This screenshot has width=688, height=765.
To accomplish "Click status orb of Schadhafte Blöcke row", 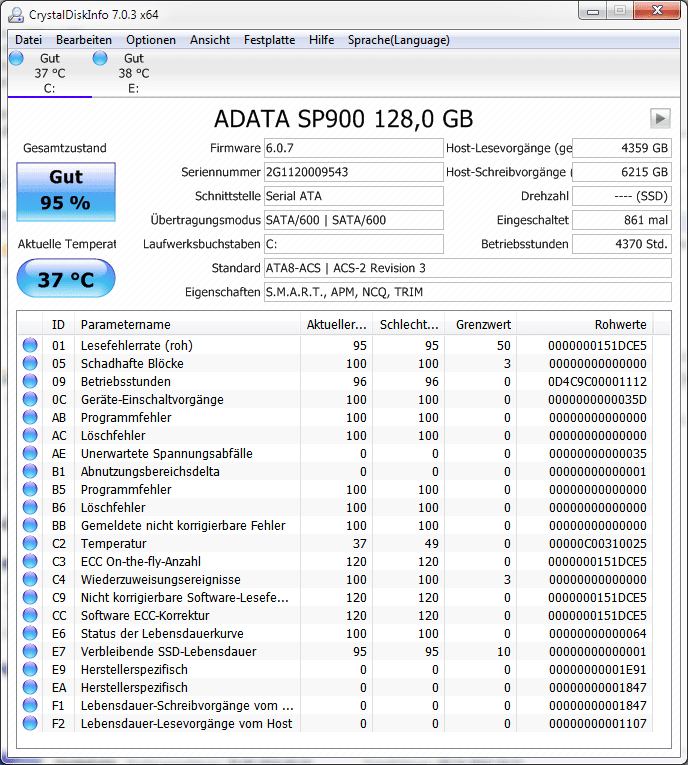I will pos(30,363).
